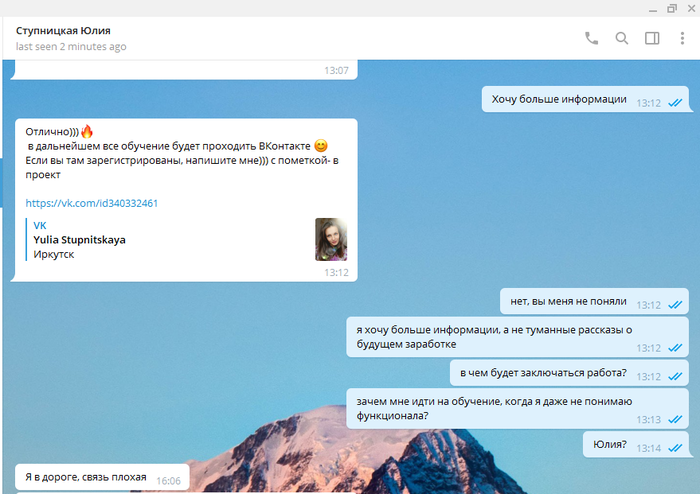Select the 'Хочу больше информации' message
This screenshot has height=494, width=700.
tap(558, 100)
